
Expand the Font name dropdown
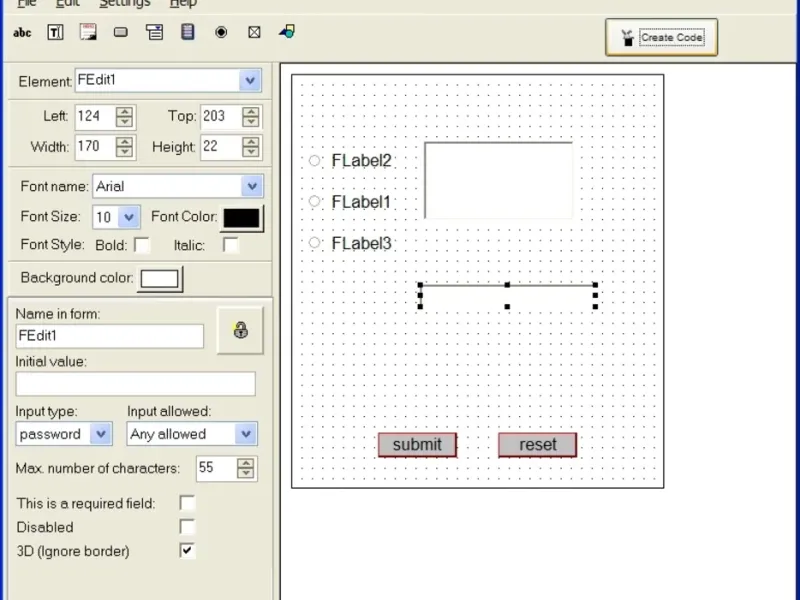point(252,186)
